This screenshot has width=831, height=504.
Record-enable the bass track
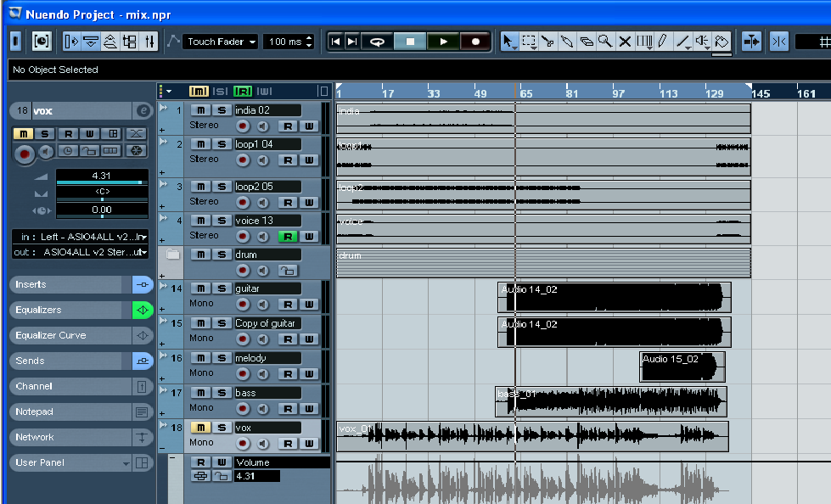point(243,408)
